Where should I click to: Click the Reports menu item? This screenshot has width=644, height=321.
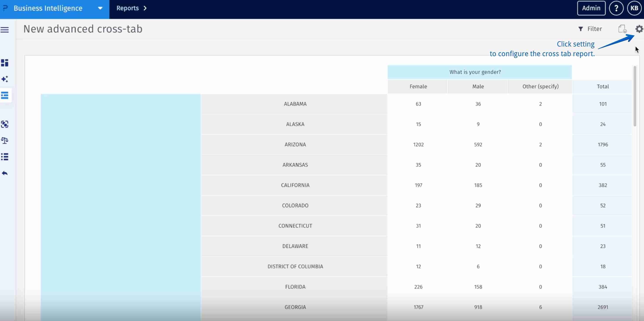[x=127, y=8]
